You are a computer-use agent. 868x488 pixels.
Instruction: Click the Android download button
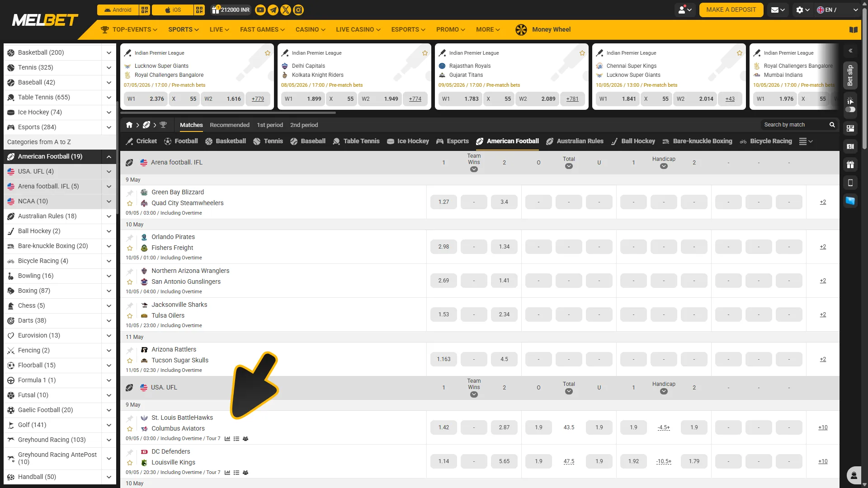coord(118,10)
